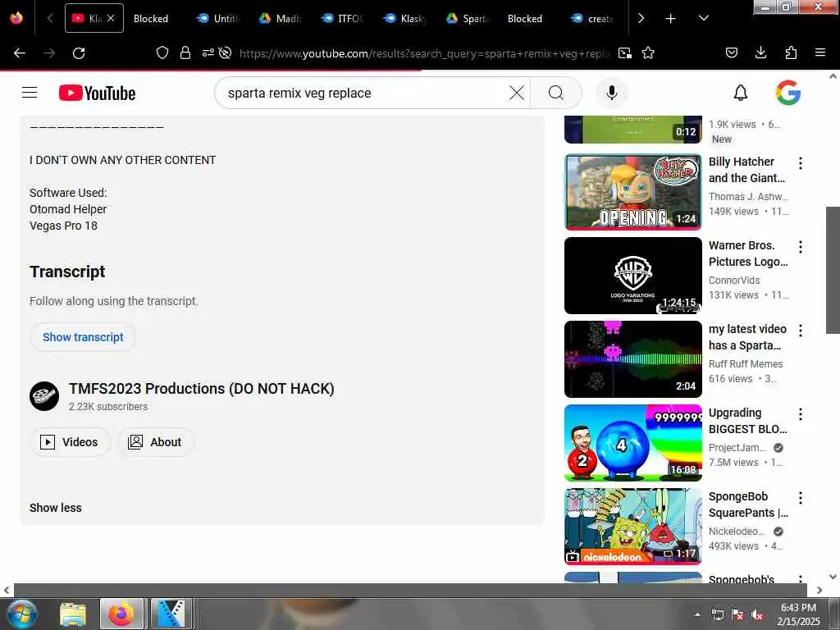This screenshot has height=630, width=840.
Task: Open TMFS2023 Productions channel name
Action: click(202, 388)
